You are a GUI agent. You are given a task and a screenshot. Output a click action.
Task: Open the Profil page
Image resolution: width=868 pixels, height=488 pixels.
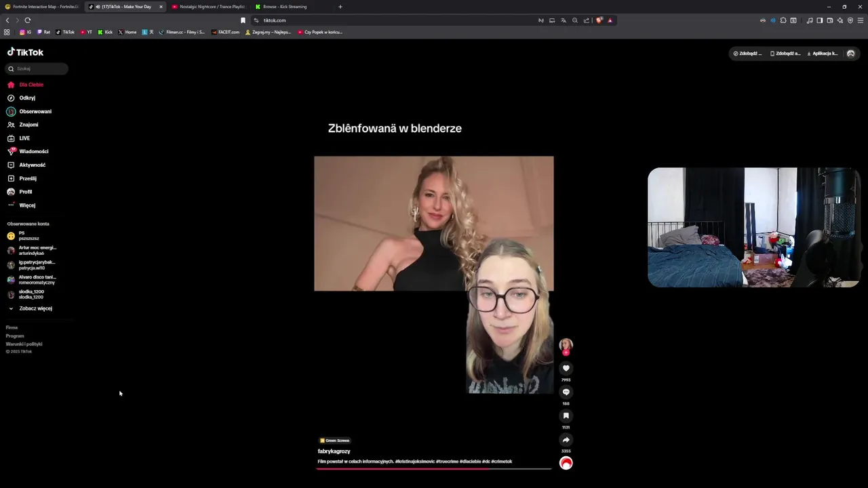(20, 192)
